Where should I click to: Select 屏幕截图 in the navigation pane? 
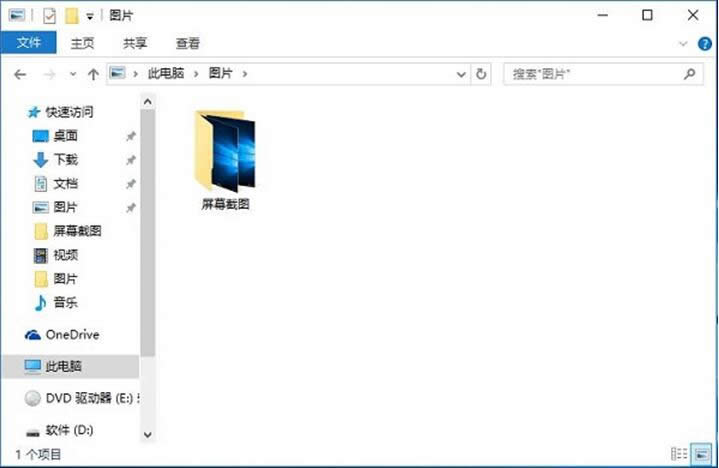click(77, 231)
